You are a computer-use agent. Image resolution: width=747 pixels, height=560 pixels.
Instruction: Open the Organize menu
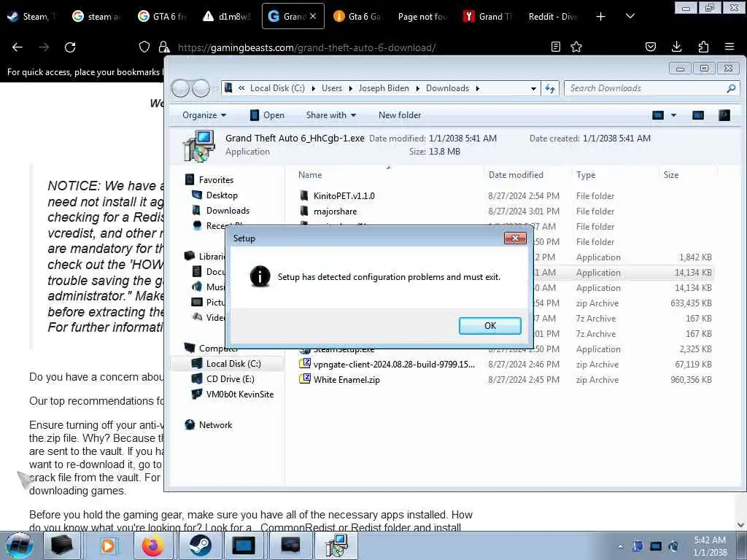(x=204, y=115)
